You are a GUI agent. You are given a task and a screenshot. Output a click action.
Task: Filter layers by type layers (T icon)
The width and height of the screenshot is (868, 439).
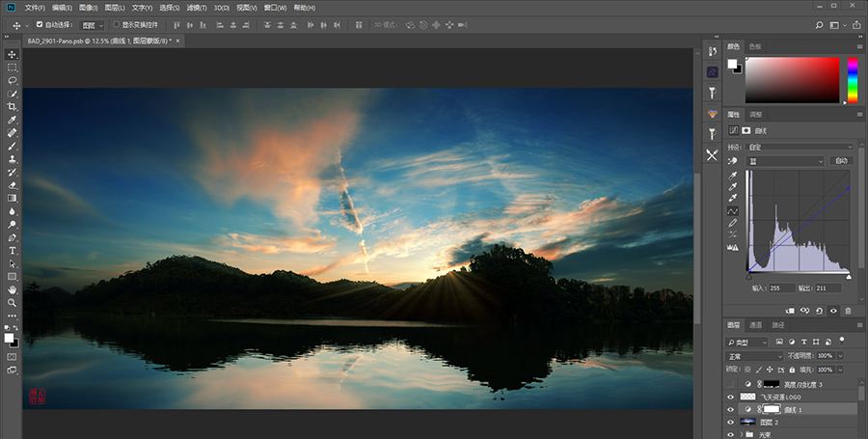(x=803, y=342)
